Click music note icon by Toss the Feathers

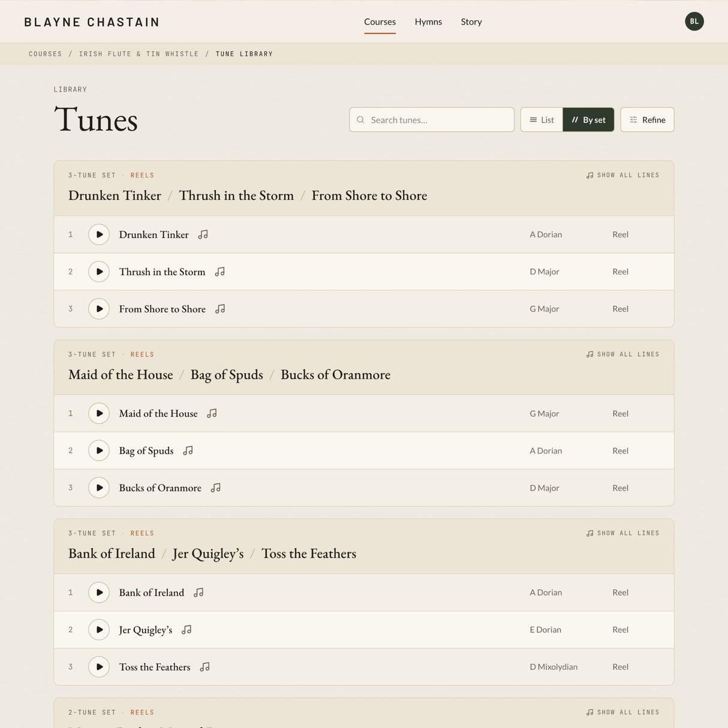pos(204,667)
